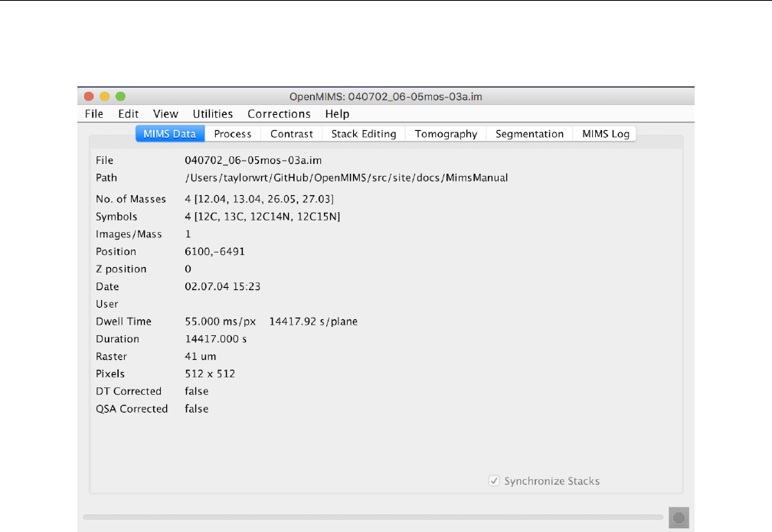772x532 pixels.
Task: Open the Tomography tab
Action: (446, 134)
